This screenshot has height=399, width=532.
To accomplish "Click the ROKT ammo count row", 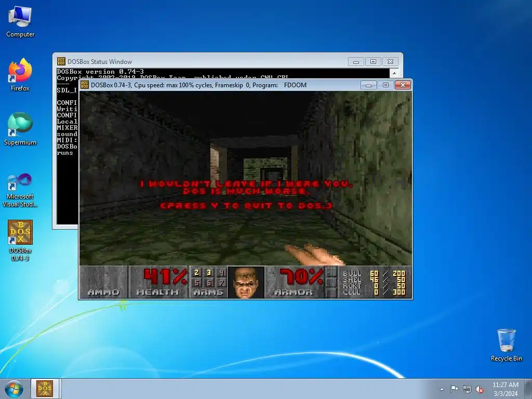I will point(374,286).
